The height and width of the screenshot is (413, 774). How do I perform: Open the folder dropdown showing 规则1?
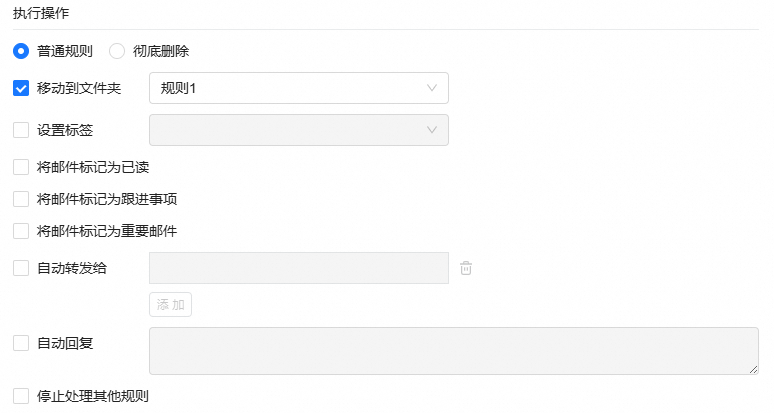coord(298,88)
